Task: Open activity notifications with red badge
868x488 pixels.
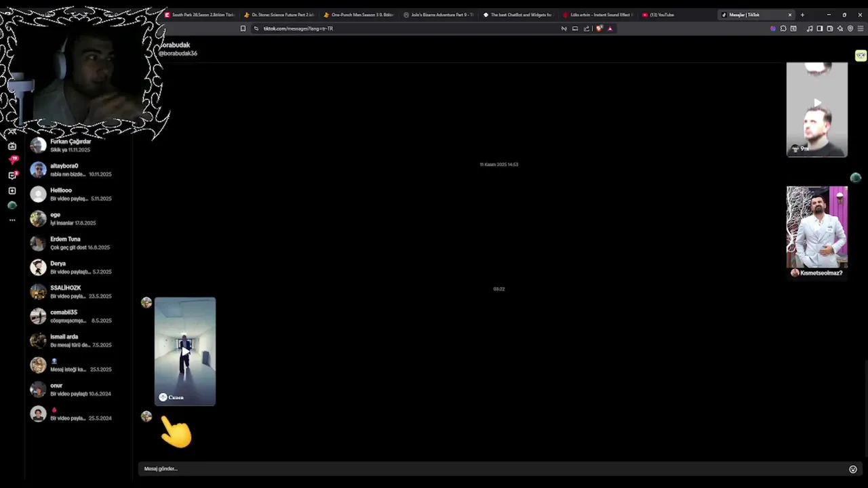Action: coord(12,161)
